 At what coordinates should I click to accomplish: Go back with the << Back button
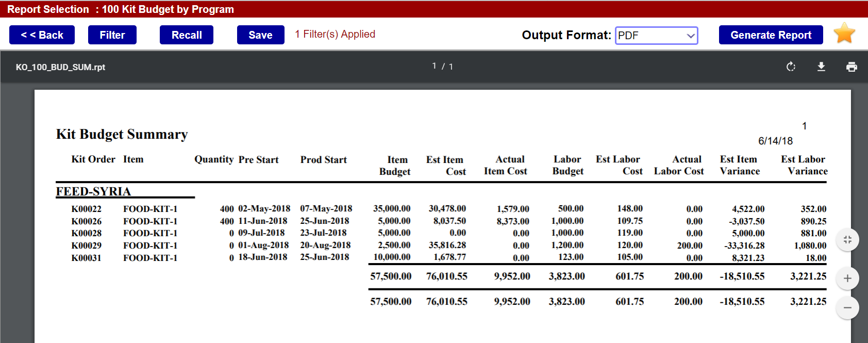[x=42, y=35]
